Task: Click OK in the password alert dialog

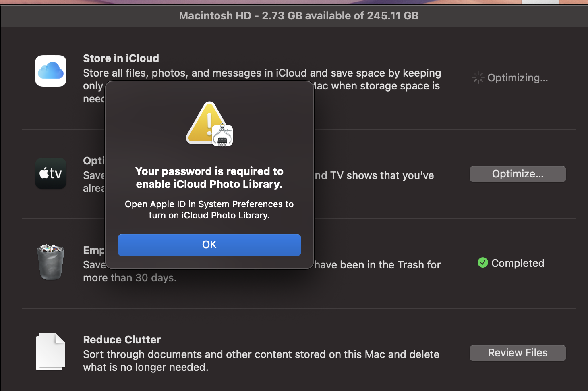Action: tap(209, 245)
